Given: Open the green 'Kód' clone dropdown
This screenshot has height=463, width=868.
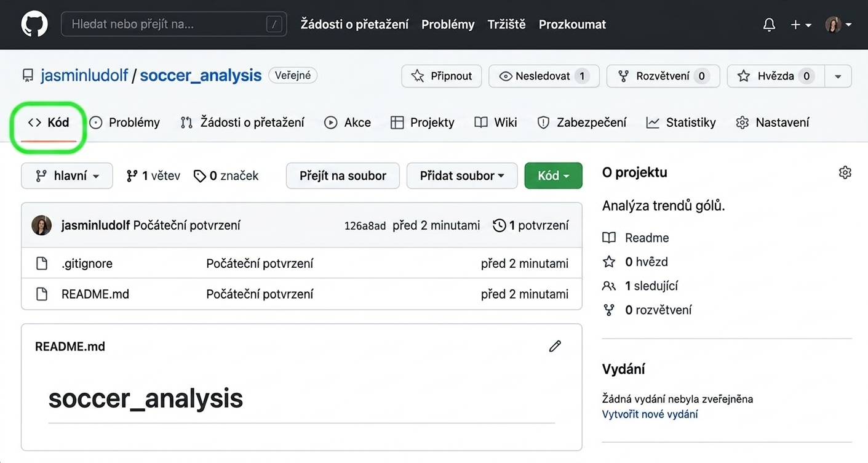Looking at the screenshot, I should pyautogui.click(x=554, y=175).
